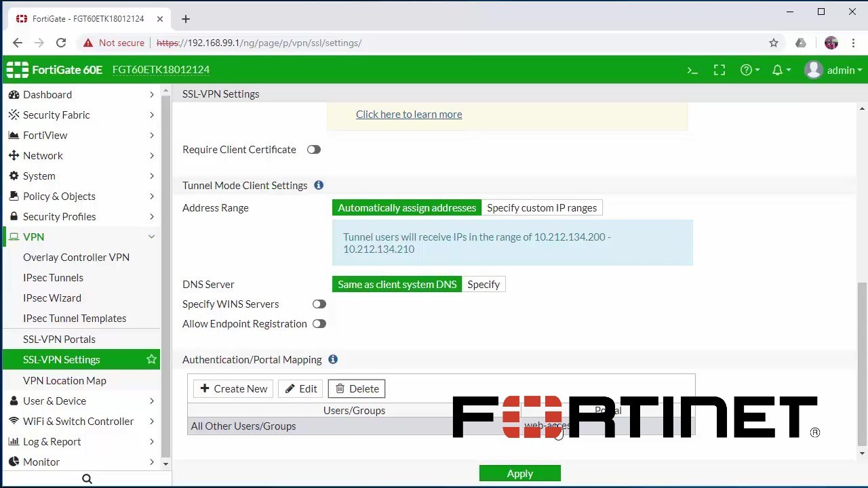Screen dimensions: 868x488
Task: Bookmark this page with star icon
Action: click(774, 43)
